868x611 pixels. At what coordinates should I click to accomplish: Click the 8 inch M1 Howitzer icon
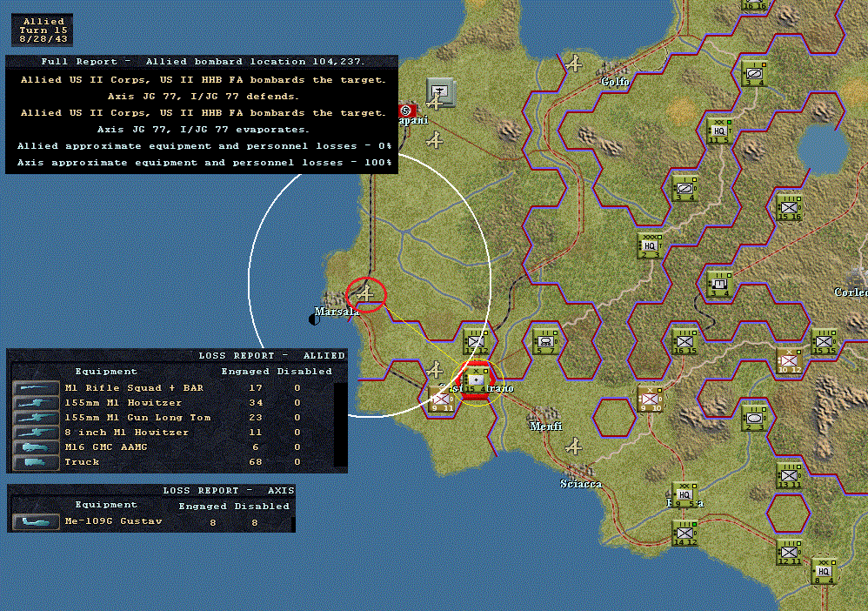point(36,432)
